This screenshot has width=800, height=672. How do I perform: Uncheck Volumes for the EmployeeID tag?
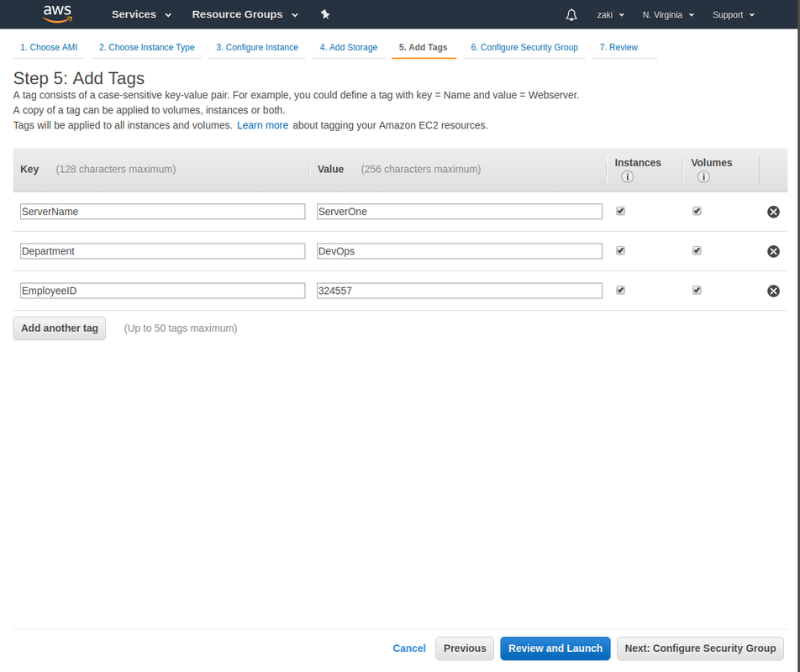(697, 290)
